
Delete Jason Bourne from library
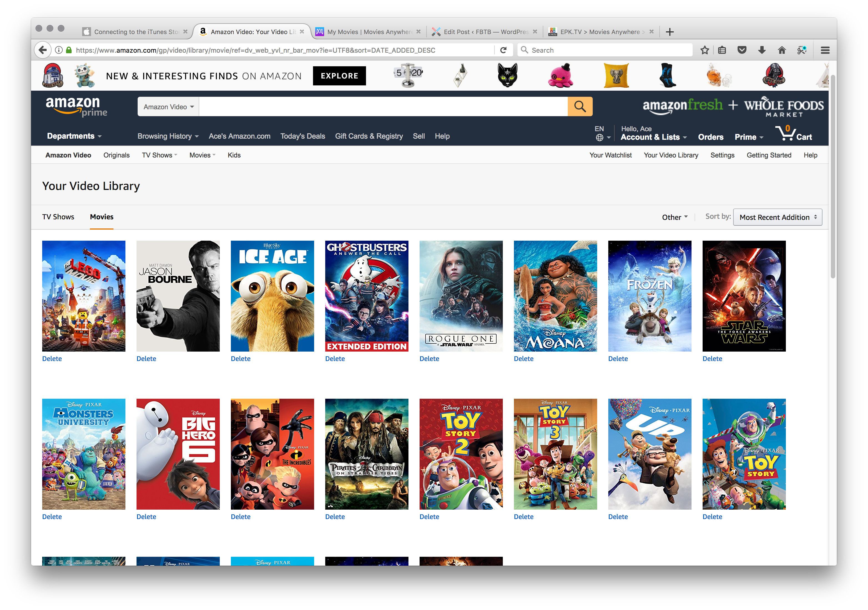click(146, 359)
